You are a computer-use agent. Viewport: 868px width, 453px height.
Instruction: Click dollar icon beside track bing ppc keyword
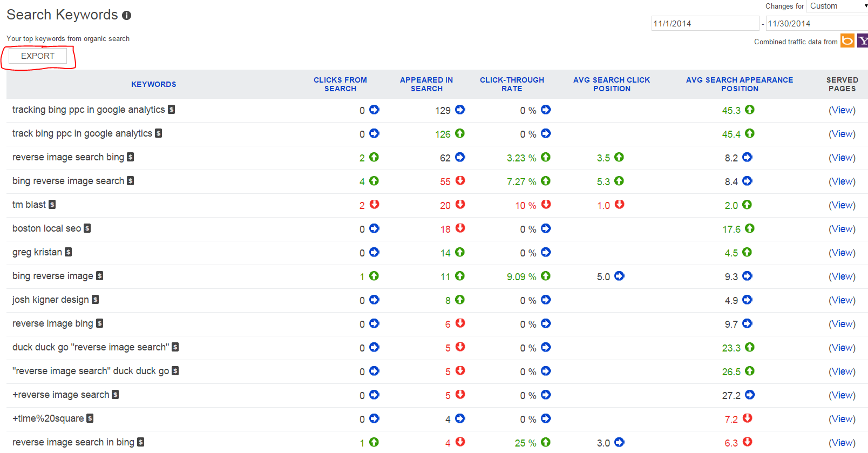click(159, 133)
